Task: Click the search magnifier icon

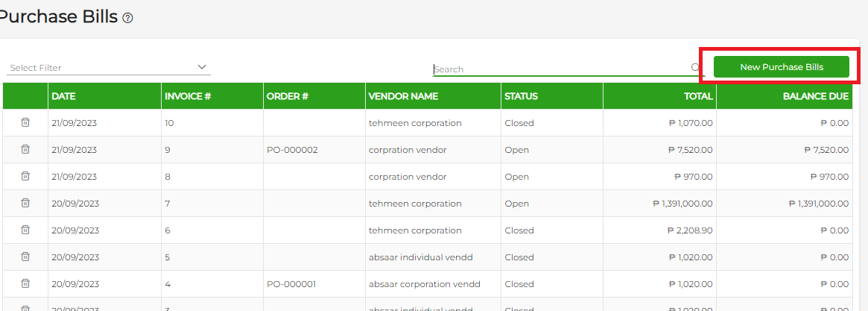Action: tap(695, 68)
